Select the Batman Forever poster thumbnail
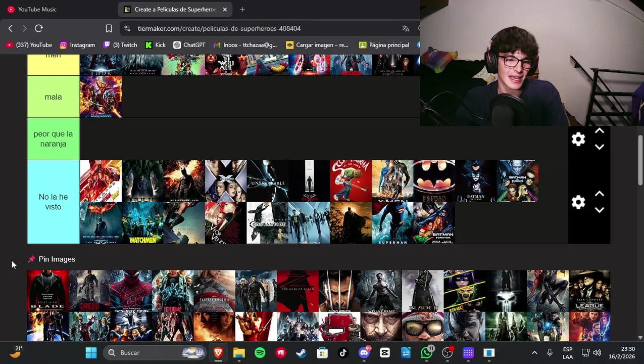This screenshot has height=364, width=644. tap(434, 223)
